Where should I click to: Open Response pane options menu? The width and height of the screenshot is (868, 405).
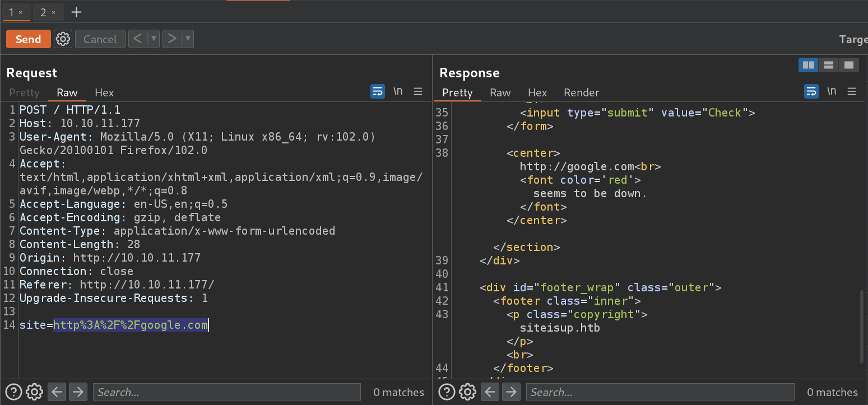pyautogui.click(x=852, y=91)
